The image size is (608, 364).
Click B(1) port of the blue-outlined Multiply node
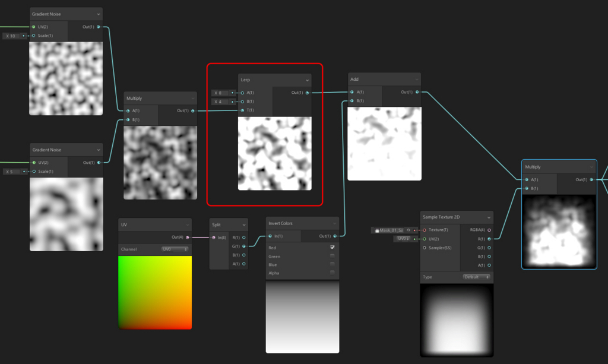click(x=527, y=188)
